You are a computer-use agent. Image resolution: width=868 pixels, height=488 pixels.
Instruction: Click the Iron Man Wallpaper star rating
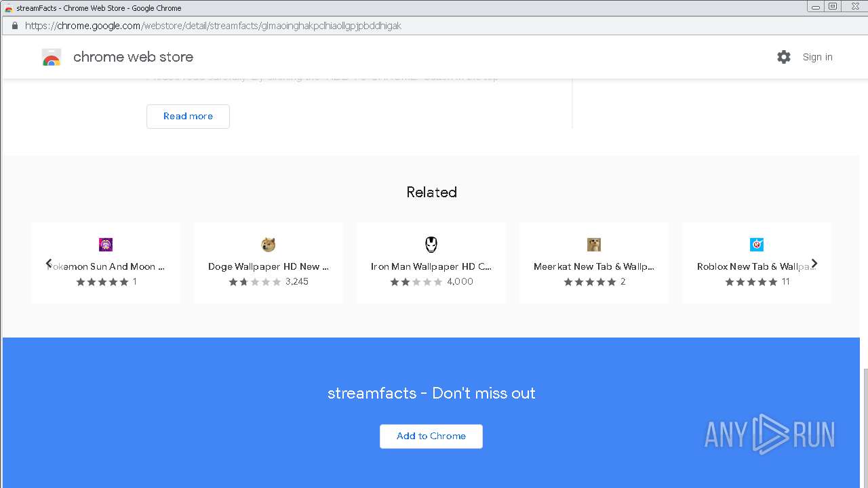(416, 282)
